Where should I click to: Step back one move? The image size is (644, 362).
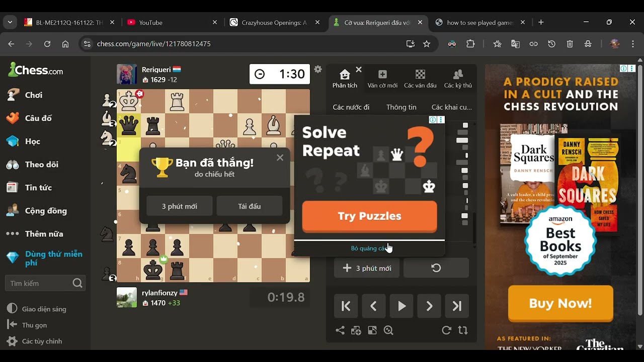tap(374, 306)
